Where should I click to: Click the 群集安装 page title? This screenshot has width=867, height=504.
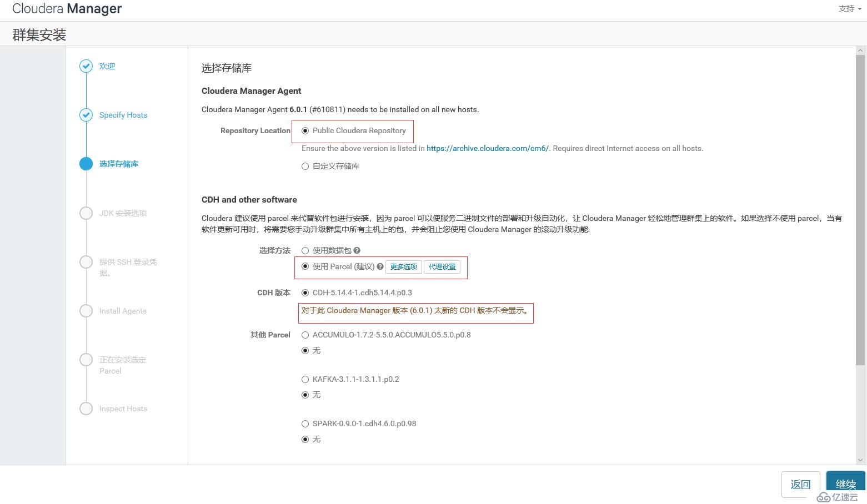39,35
